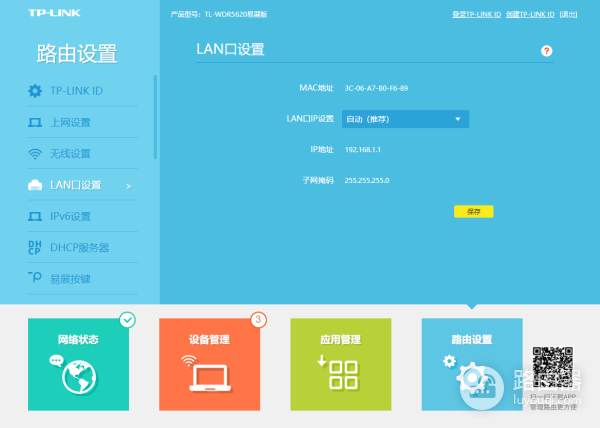Click the QR code image
Screen dimensions: 600x428
pyautogui.click(x=553, y=369)
